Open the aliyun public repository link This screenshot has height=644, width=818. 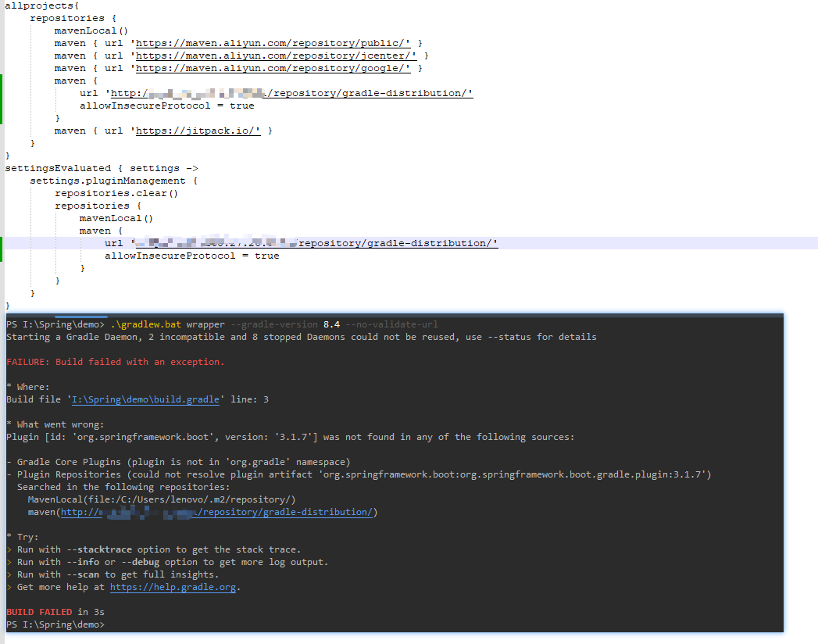pos(273,42)
